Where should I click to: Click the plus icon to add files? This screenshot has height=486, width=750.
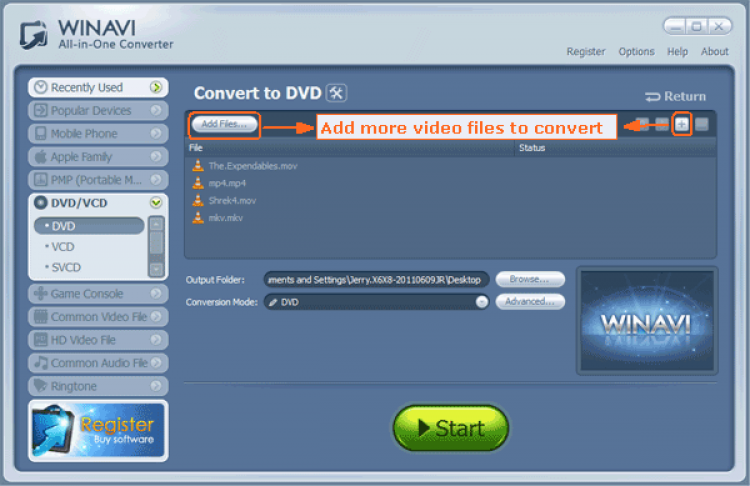682,125
